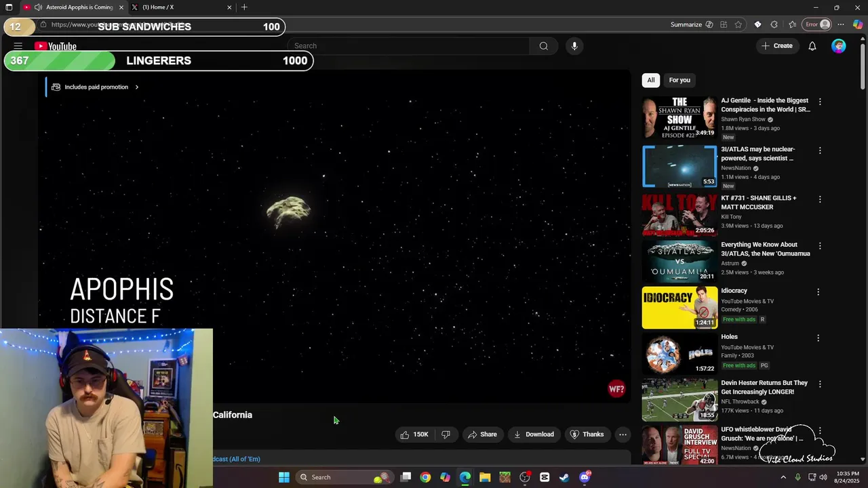Open options menu for Kill Tony video
Viewport: 868px width, 488px height.
pyautogui.click(x=820, y=199)
